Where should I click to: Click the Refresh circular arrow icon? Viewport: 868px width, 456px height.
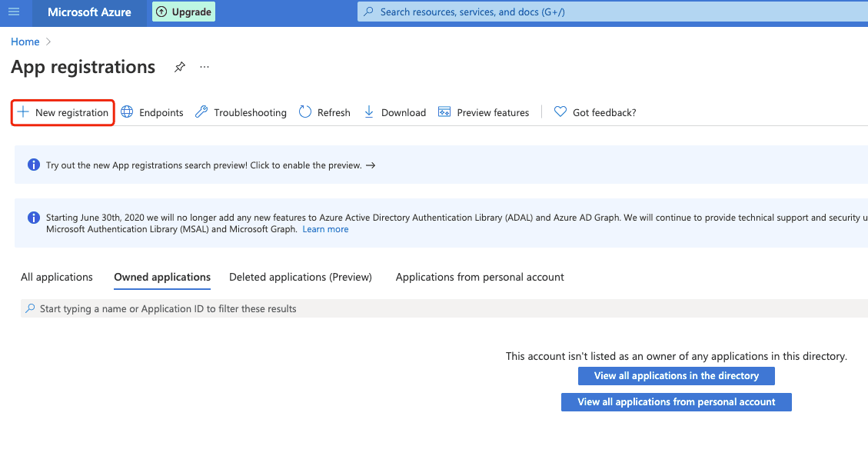click(305, 112)
